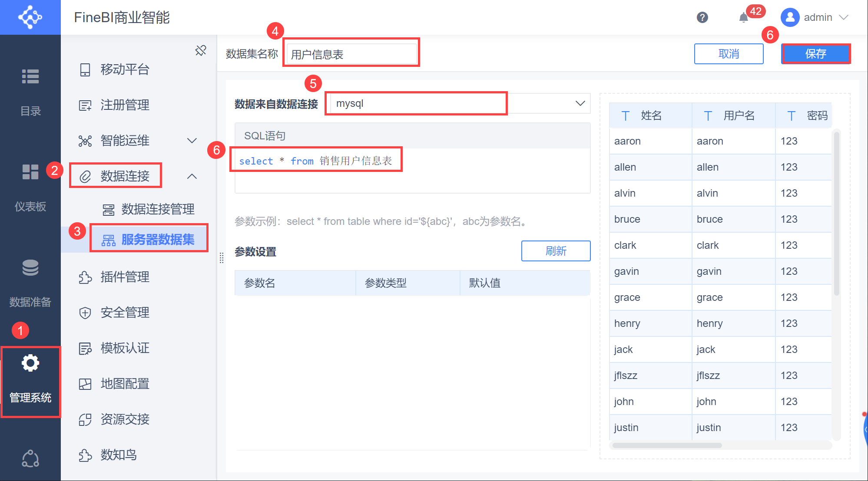Click the 姓名 column type T icon
The width and height of the screenshot is (868, 481).
(626, 115)
